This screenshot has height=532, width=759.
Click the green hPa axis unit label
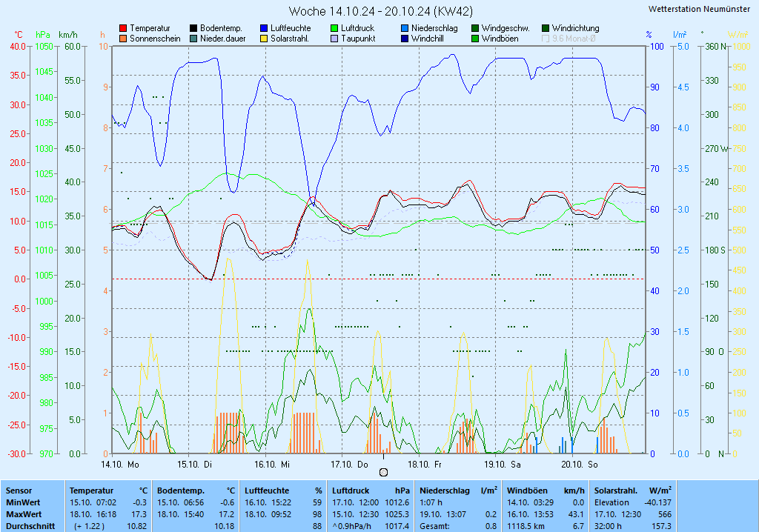click(42, 35)
